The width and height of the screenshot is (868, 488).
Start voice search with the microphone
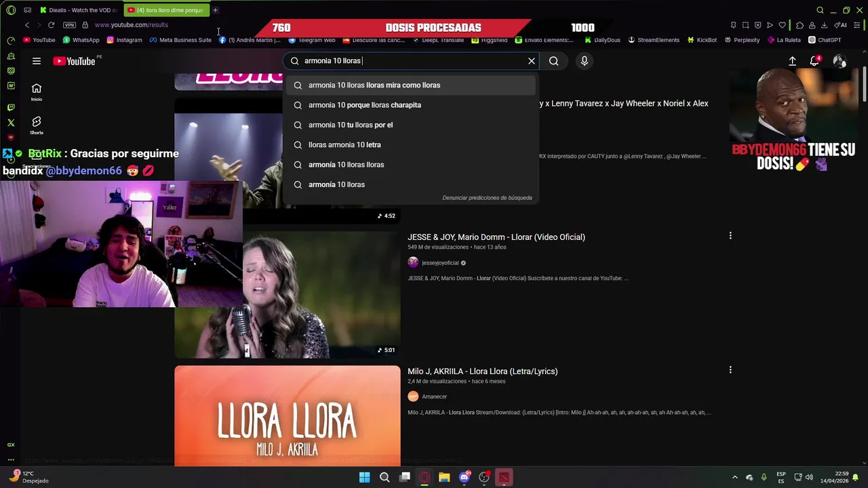(x=585, y=61)
